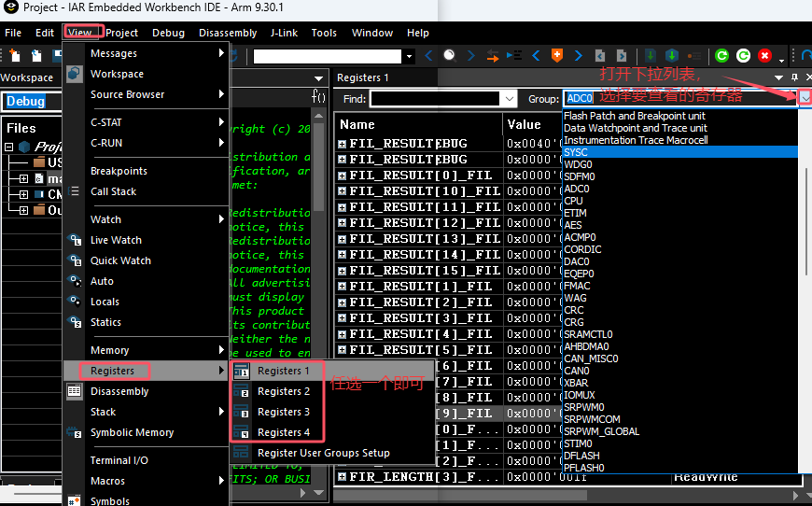The image size is (812, 506).
Task: Click the function f() icon in editor
Action: [x=318, y=96]
